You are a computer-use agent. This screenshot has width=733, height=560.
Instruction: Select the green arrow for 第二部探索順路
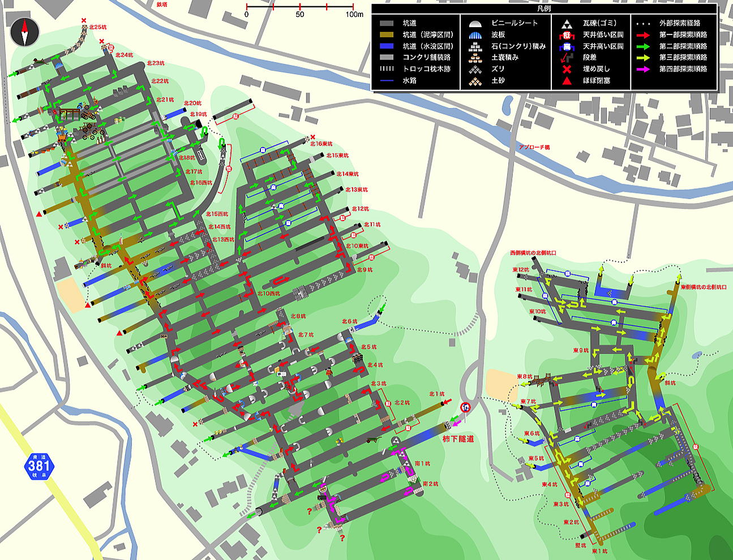644,46
